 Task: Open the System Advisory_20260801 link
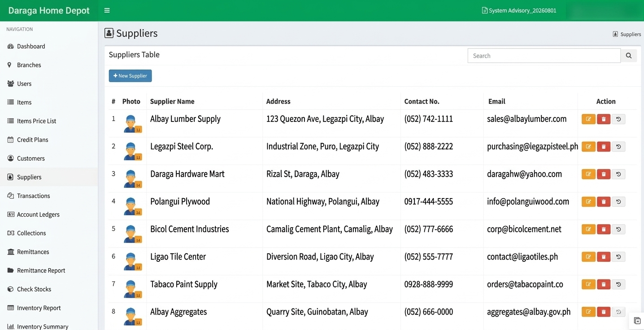(x=519, y=10)
